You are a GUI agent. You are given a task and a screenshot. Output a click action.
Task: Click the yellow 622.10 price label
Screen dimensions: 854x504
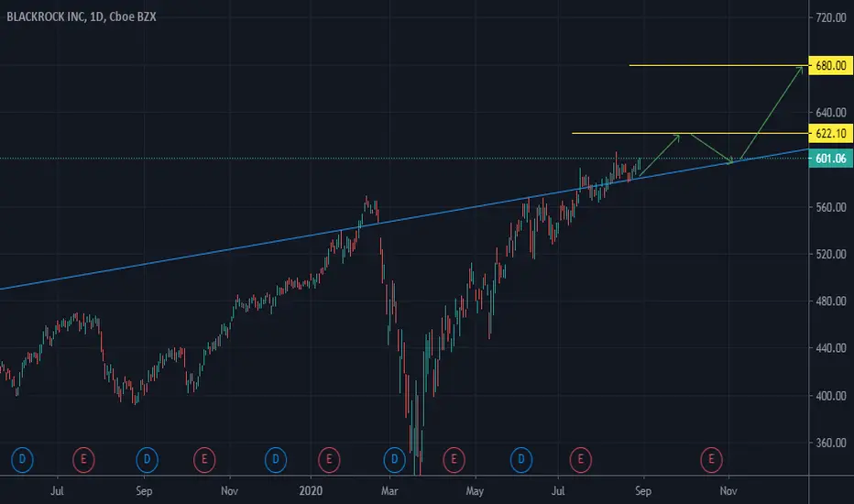click(x=830, y=134)
